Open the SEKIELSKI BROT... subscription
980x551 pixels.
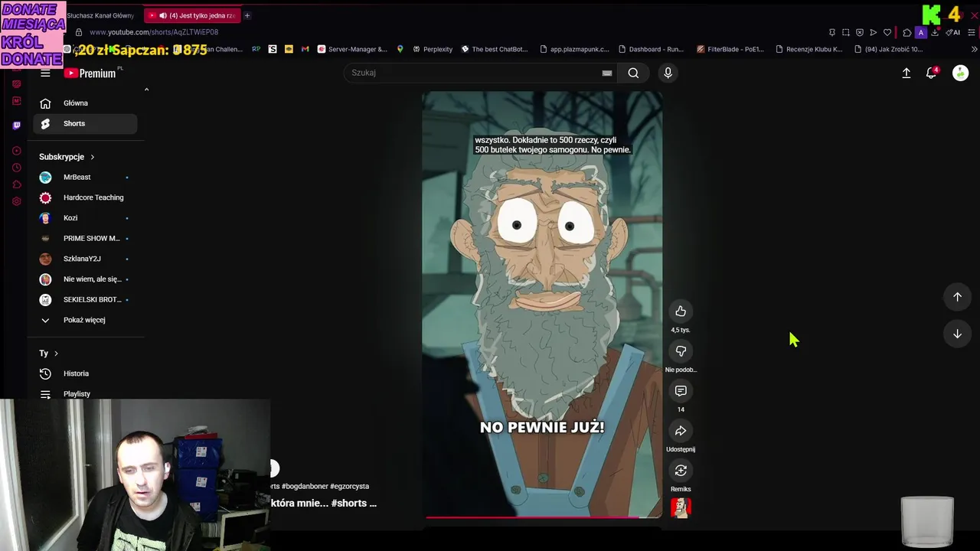click(x=85, y=300)
